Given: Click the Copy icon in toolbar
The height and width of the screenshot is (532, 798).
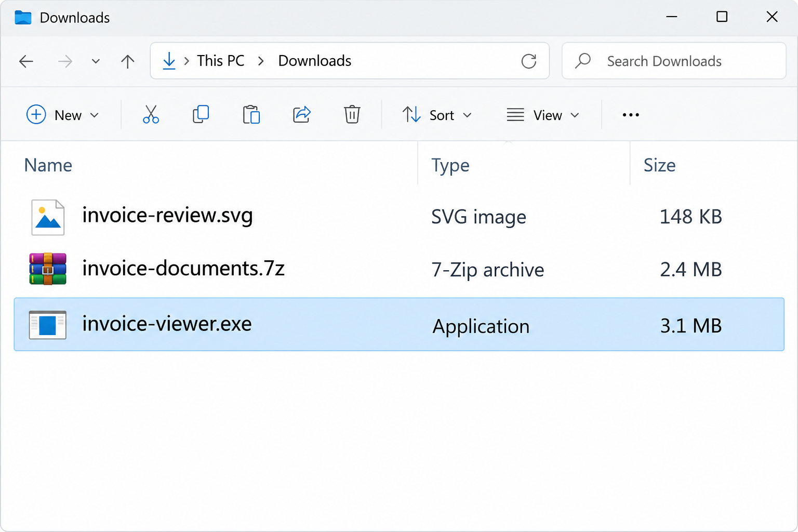Looking at the screenshot, I should (201, 114).
